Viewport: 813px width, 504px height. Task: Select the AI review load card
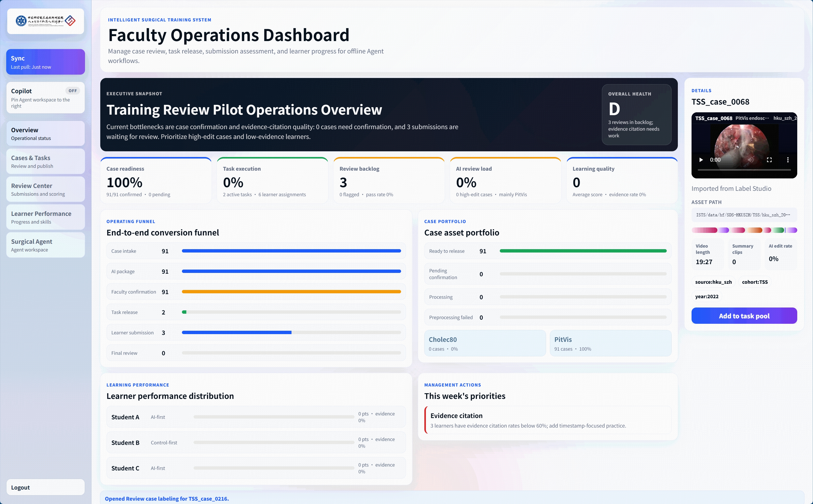(x=505, y=180)
